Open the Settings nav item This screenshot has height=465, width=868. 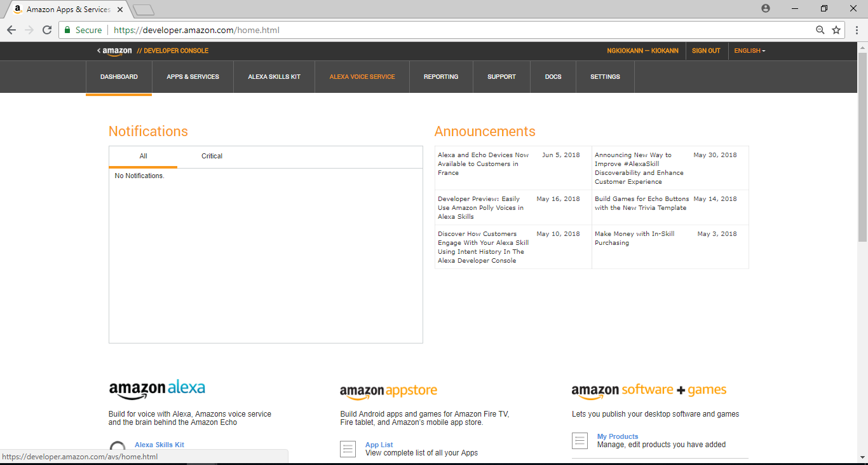[x=605, y=77]
